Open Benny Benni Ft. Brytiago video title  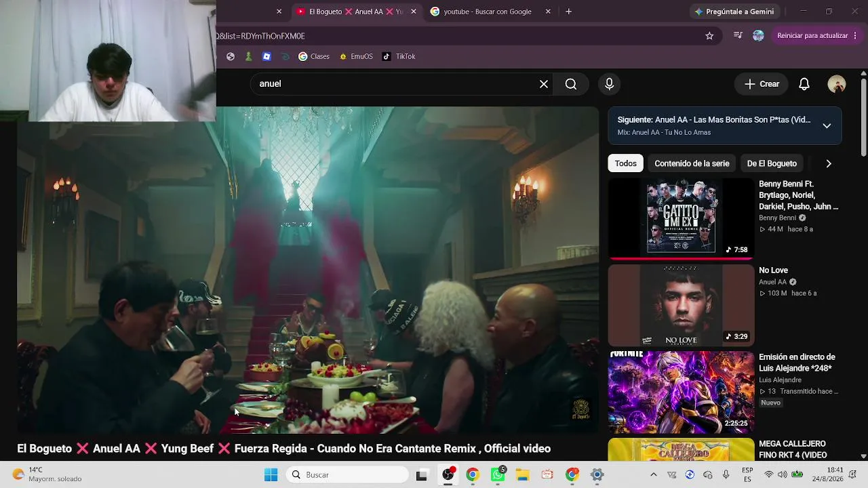click(x=798, y=195)
